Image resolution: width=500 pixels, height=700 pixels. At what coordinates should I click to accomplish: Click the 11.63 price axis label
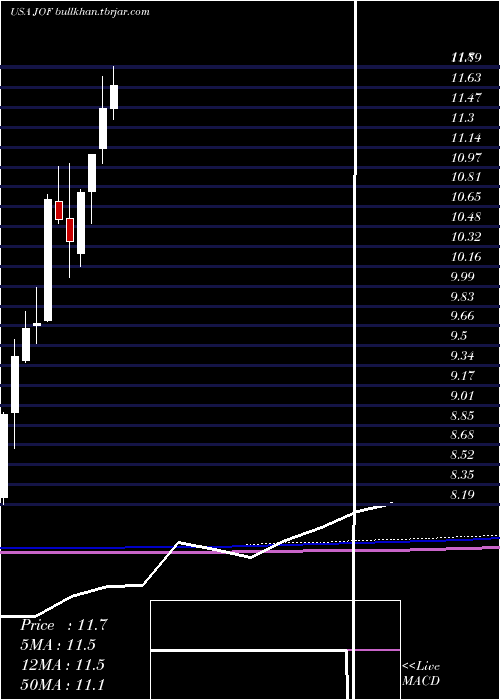pos(466,78)
